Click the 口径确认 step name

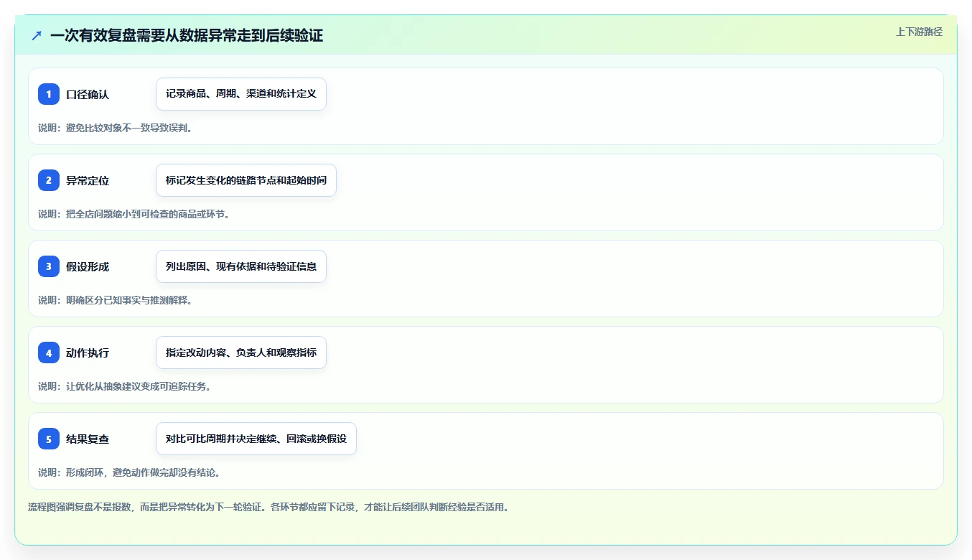pyautogui.click(x=88, y=94)
